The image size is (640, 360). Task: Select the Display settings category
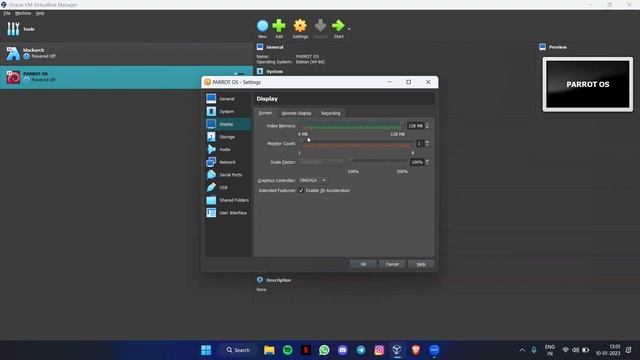point(227,124)
